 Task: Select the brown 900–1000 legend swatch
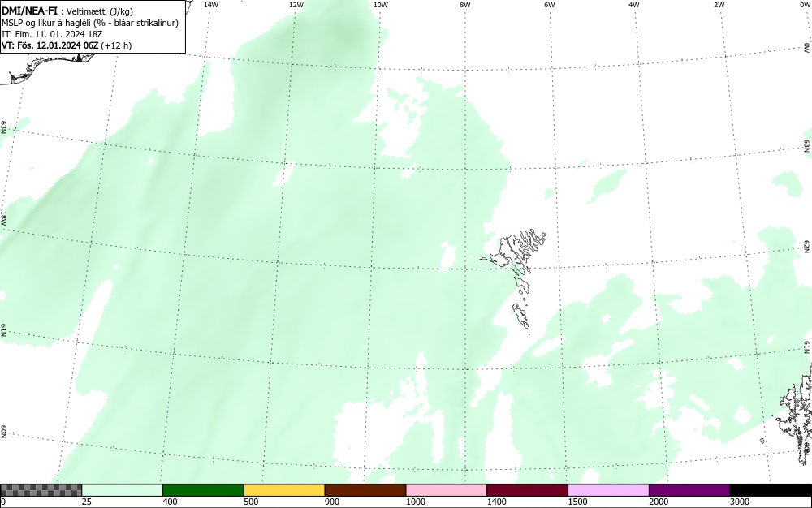click(365, 490)
